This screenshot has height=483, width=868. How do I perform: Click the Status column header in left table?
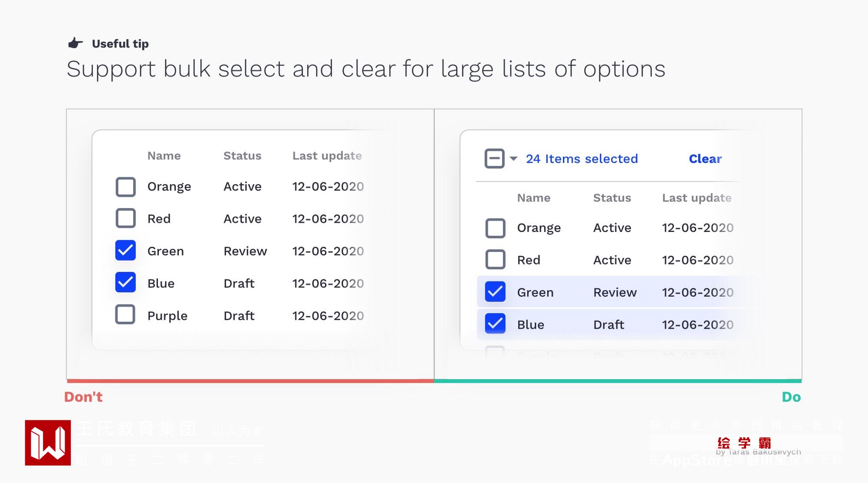click(x=242, y=156)
